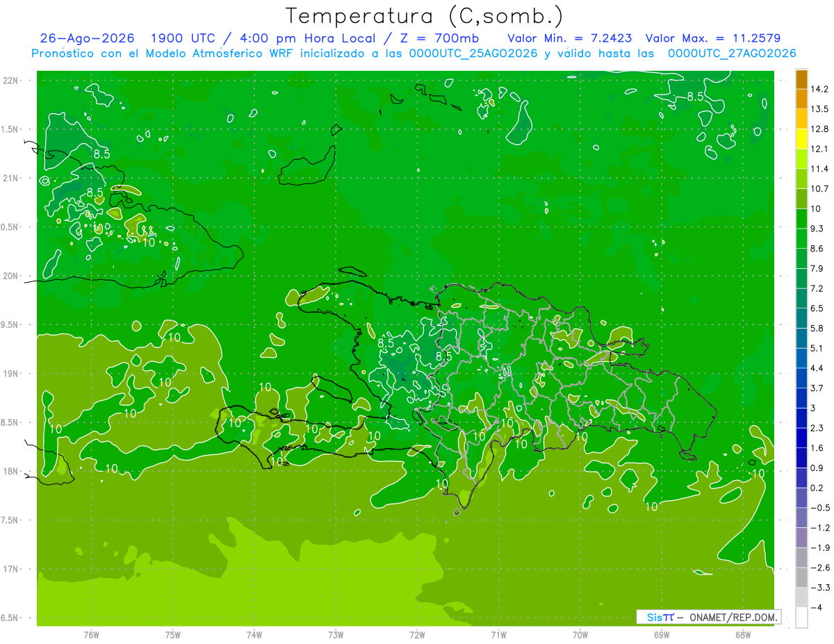Click the "19N" latitude axis label
Viewport: 834px width, 644px height.
[x=11, y=373]
